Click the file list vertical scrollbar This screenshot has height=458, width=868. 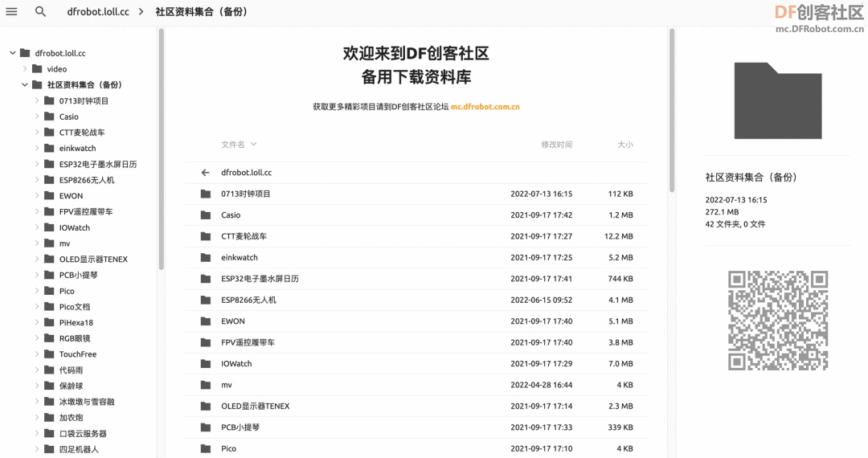[672, 111]
